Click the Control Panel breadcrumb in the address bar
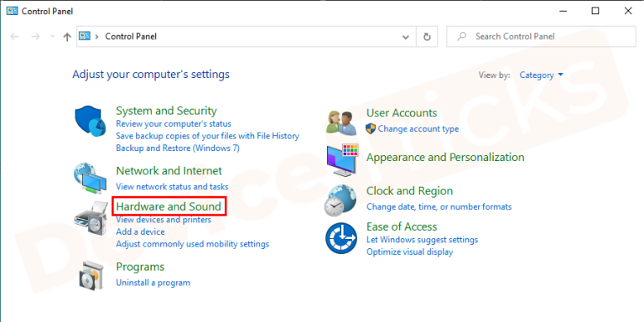 click(x=131, y=37)
